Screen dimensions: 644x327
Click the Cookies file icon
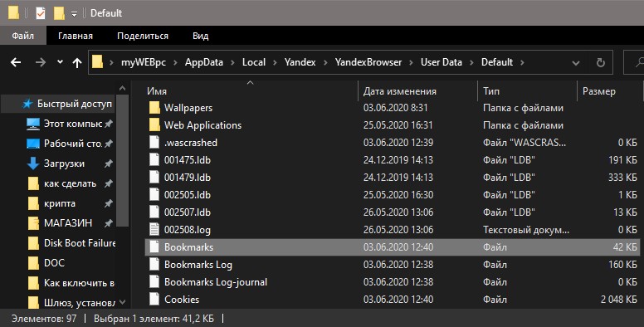coord(154,299)
